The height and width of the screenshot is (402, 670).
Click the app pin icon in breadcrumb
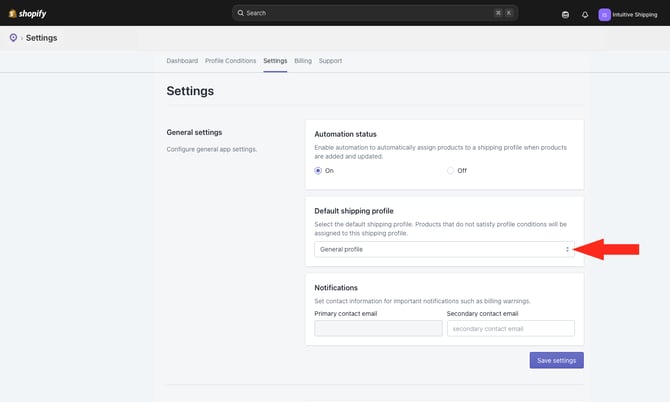coord(13,38)
